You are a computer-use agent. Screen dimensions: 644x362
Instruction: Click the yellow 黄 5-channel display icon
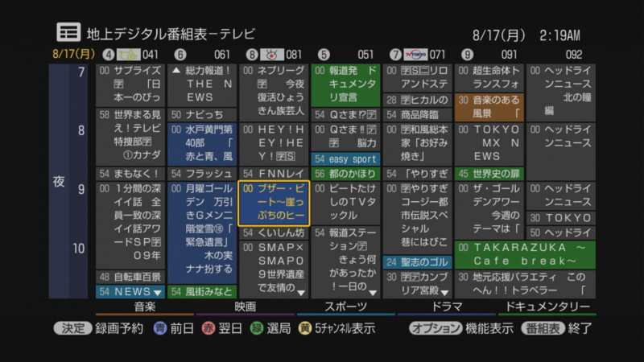[305, 328]
